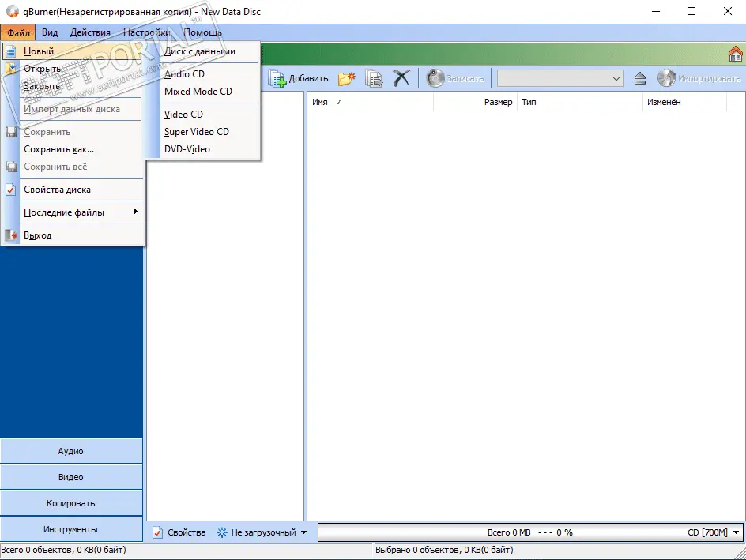Viewport: 746px width, 560px height.
Task: Click the copy/extract files toolbar icon
Action: tap(374, 78)
